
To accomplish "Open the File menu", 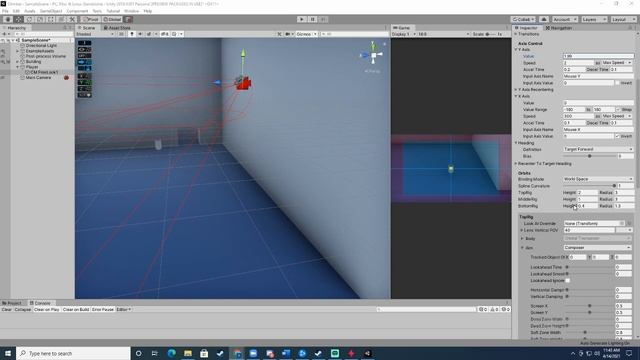I will coord(5,11).
